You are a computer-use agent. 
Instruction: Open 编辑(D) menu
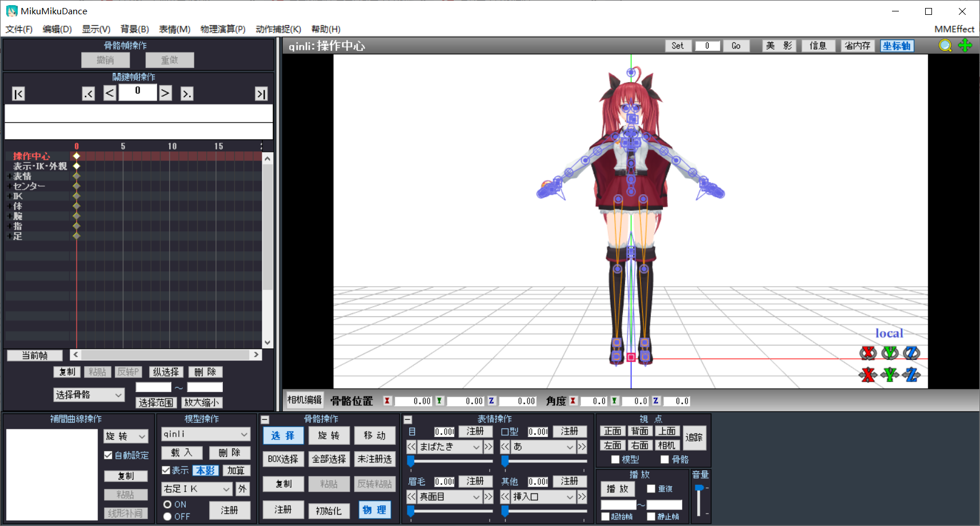[57, 29]
